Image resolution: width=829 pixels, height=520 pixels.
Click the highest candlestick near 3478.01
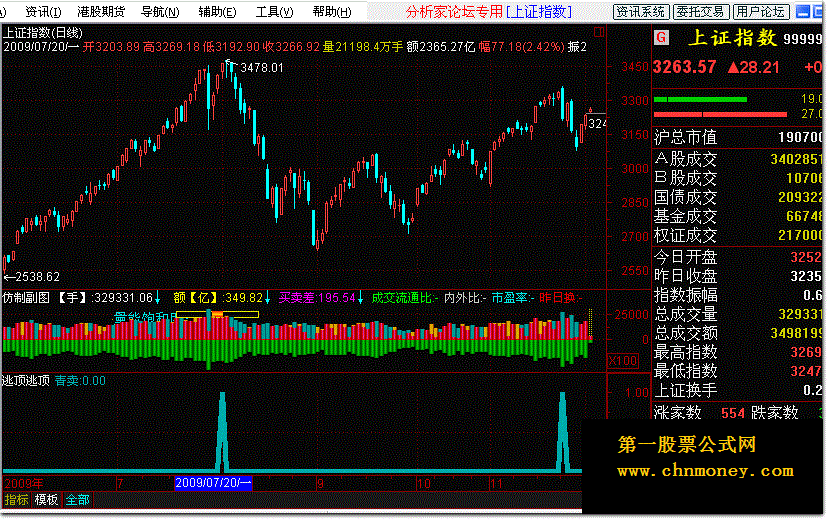pyautogui.click(x=228, y=69)
